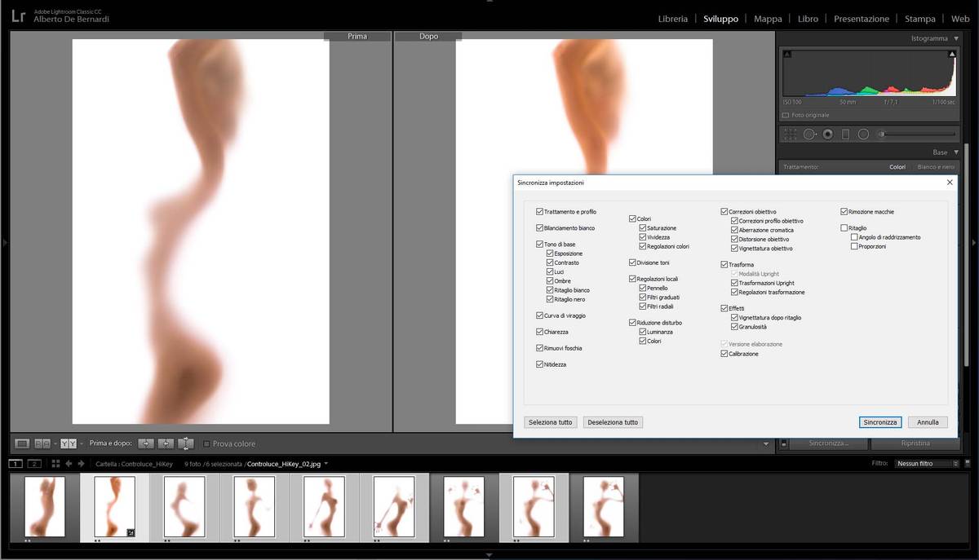Image resolution: width=979 pixels, height=560 pixels.
Task: Click the tool size slider under histogram
Action: coord(917,134)
